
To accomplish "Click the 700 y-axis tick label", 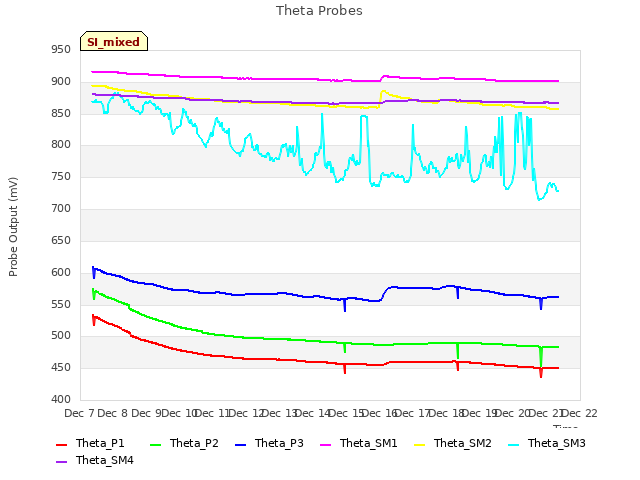I will [x=61, y=209].
